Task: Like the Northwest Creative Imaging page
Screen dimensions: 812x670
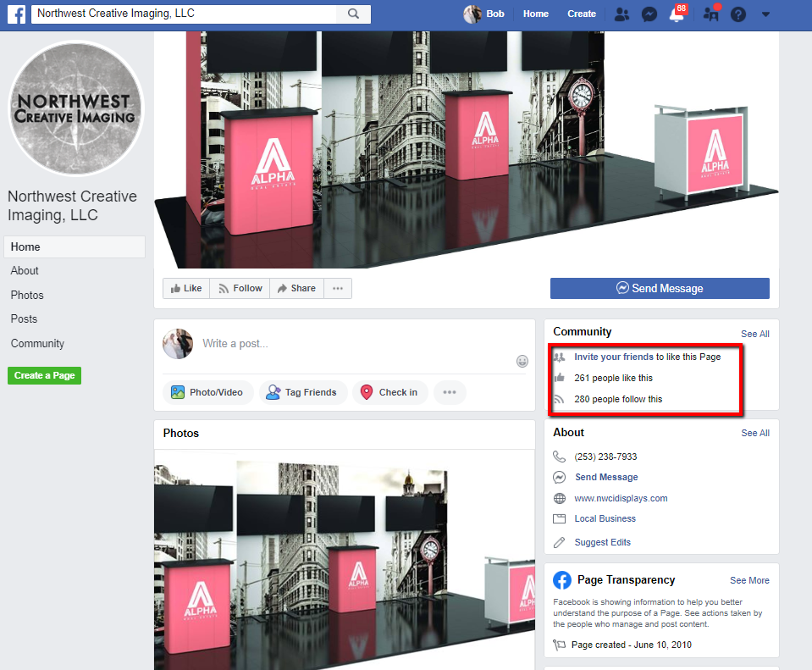Action: click(186, 289)
